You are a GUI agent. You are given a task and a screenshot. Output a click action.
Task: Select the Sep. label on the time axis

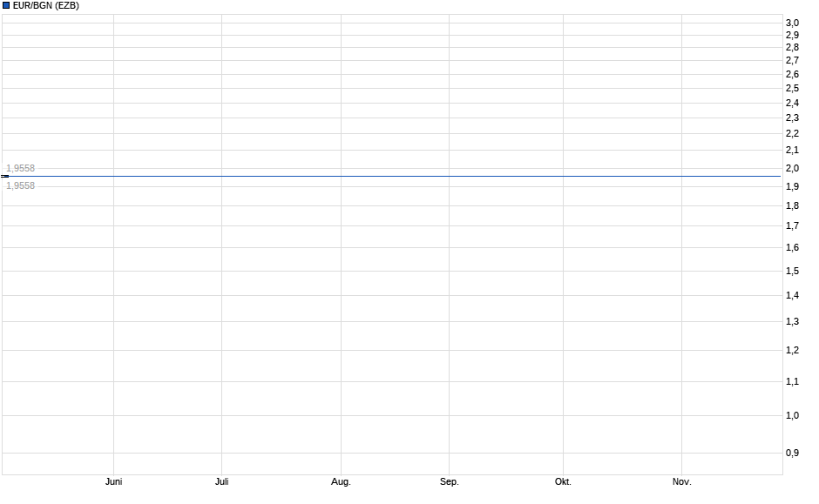pos(451,480)
